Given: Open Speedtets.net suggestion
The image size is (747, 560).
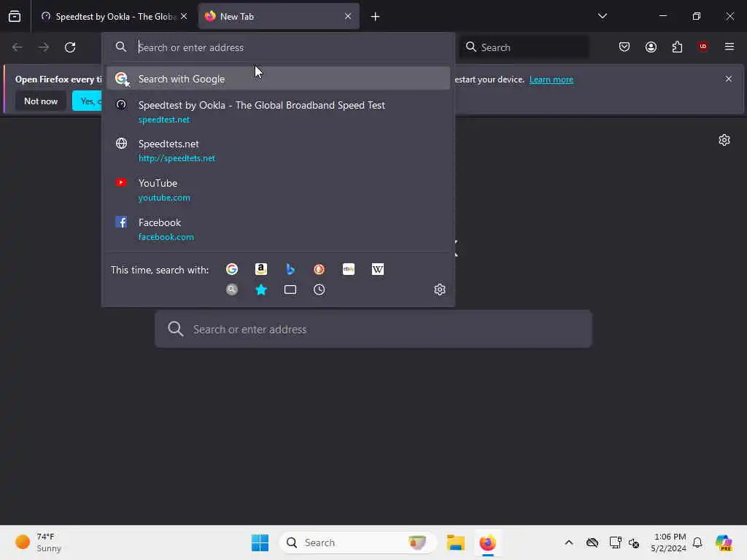Looking at the screenshot, I should coord(278,150).
